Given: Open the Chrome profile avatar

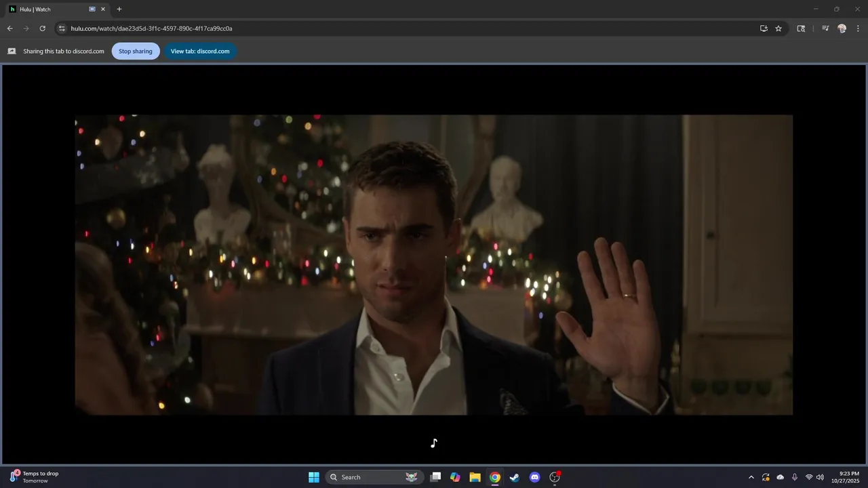Looking at the screenshot, I should (x=842, y=28).
